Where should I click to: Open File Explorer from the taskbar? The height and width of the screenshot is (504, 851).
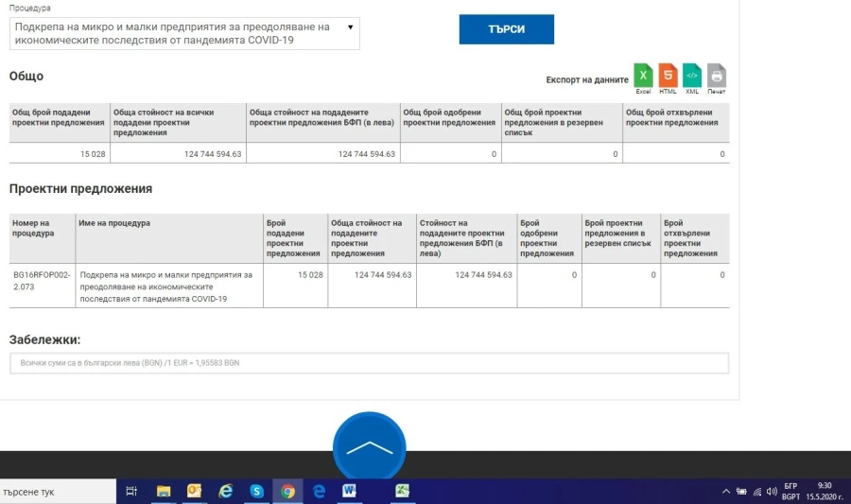pos(164,492)
